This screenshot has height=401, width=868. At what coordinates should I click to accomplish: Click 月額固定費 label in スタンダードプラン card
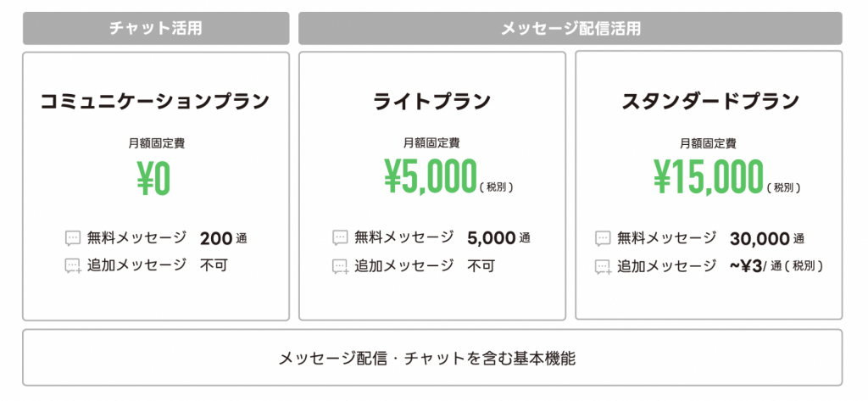pyautogui.click(x=709, y=143)
